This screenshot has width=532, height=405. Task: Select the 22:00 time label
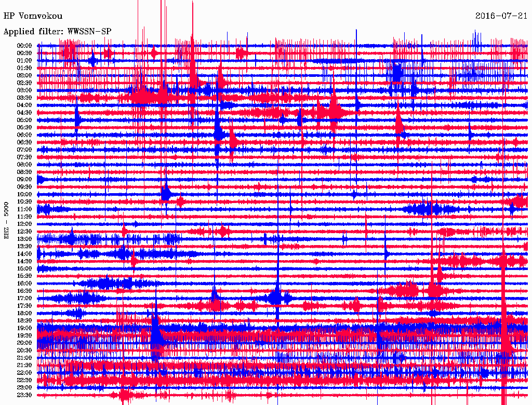[x=24, y=373]
